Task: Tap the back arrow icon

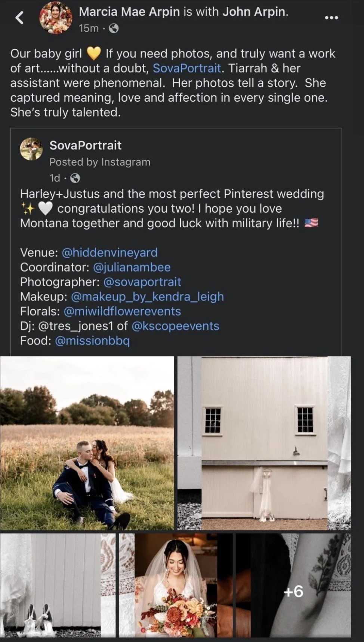Action: click(19, 18)
